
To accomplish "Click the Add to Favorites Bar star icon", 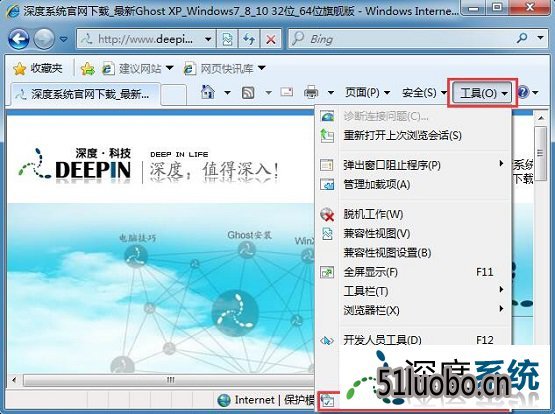I will 87,68.
